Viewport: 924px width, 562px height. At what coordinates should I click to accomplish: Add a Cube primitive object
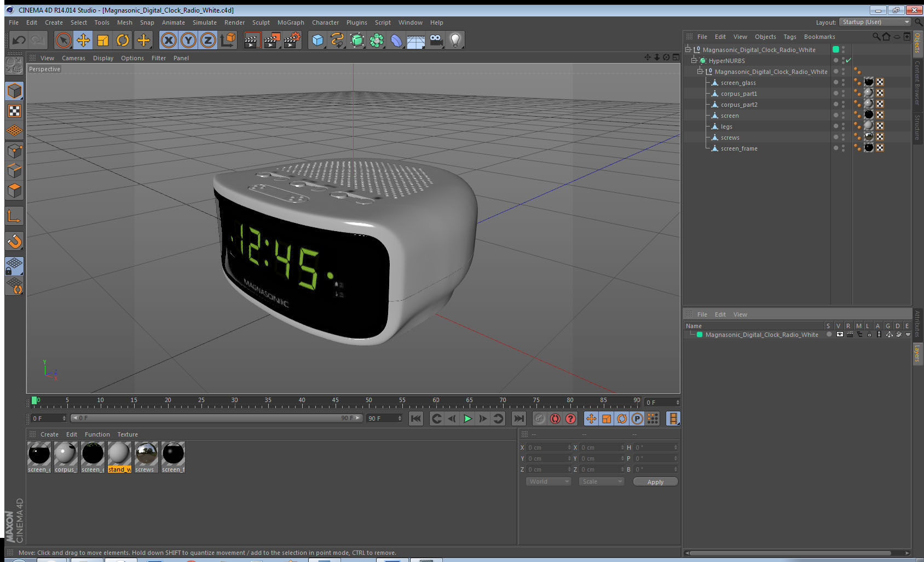tap(317, 40)
